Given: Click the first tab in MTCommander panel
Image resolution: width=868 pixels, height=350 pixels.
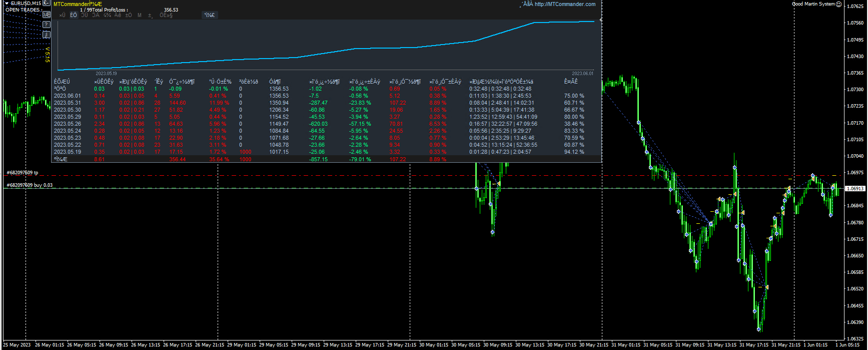Looking at the screenshot, I should click(62, 15).
